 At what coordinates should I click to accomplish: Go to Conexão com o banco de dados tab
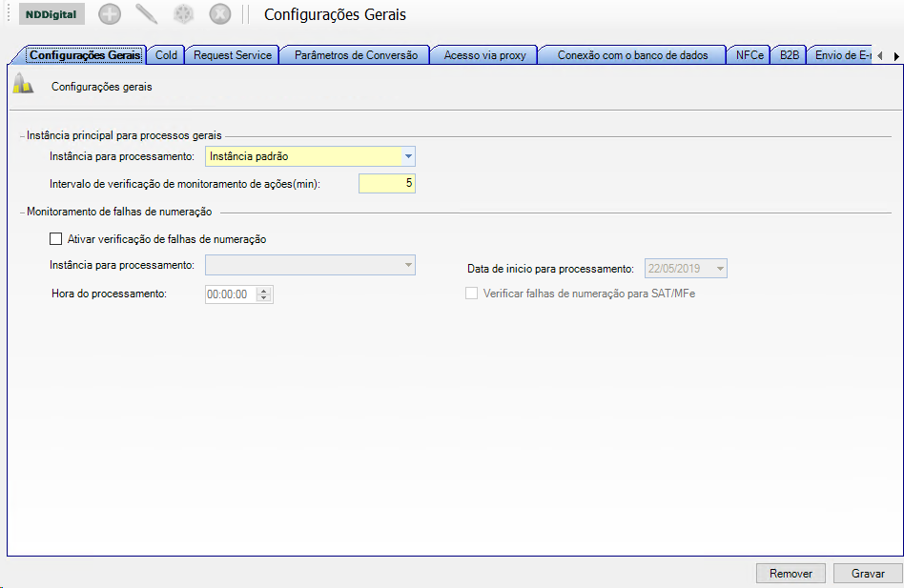click(x=632, y=55)
